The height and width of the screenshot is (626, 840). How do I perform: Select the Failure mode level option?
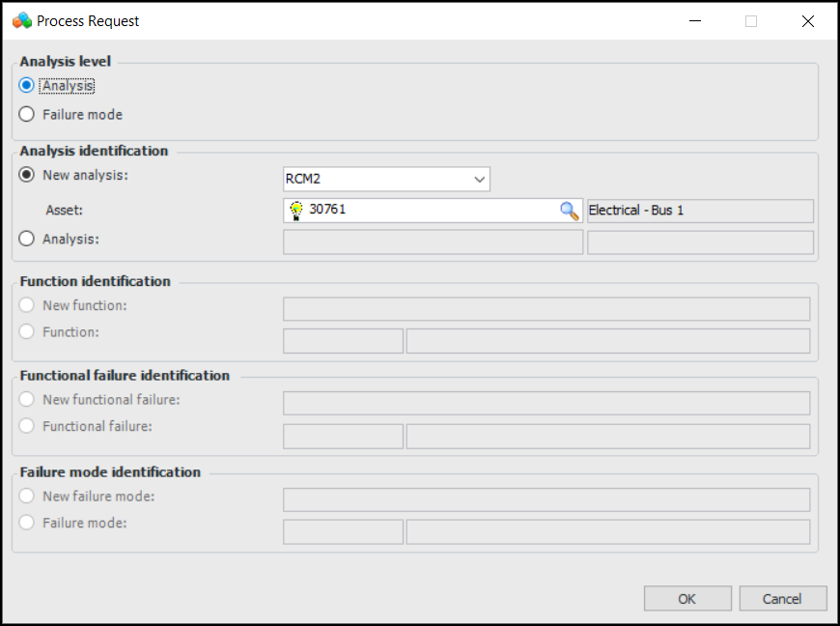pyautogui.click(x=27, y=114)
